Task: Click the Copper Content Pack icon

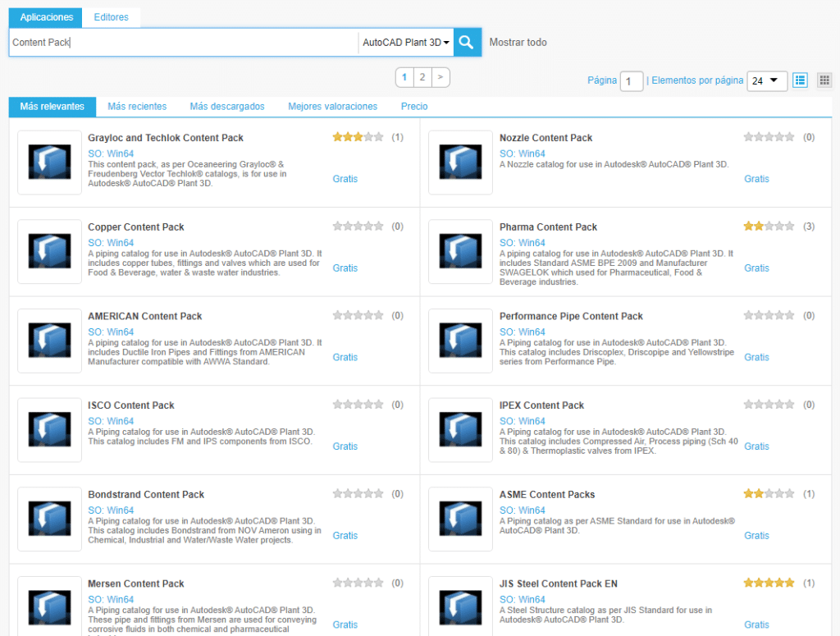Action: tap(49, 252)
